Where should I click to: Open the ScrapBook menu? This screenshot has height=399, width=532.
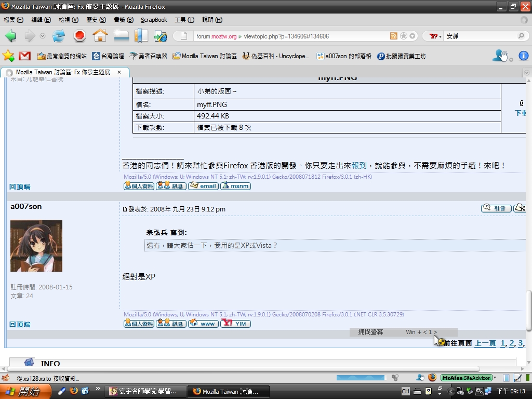pyautogui.click(x=154, y=20)
